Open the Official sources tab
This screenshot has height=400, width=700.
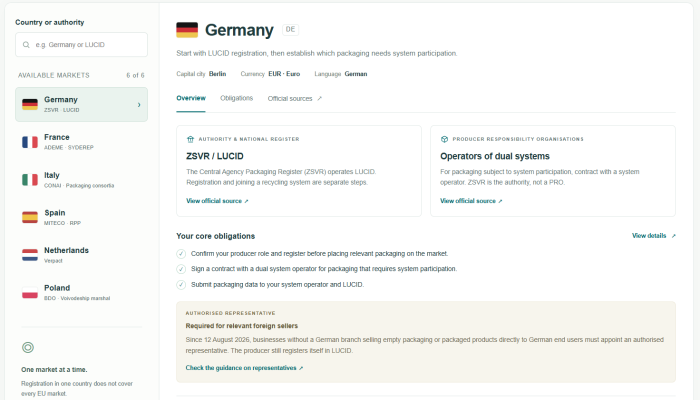pos(295,99)
